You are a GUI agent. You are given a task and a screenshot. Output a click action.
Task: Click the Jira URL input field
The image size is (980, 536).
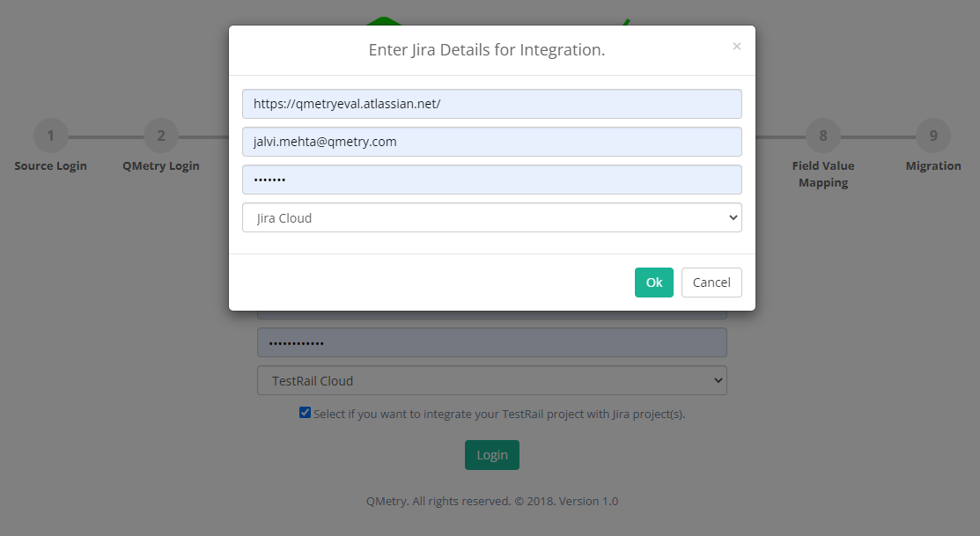(492, 104)
